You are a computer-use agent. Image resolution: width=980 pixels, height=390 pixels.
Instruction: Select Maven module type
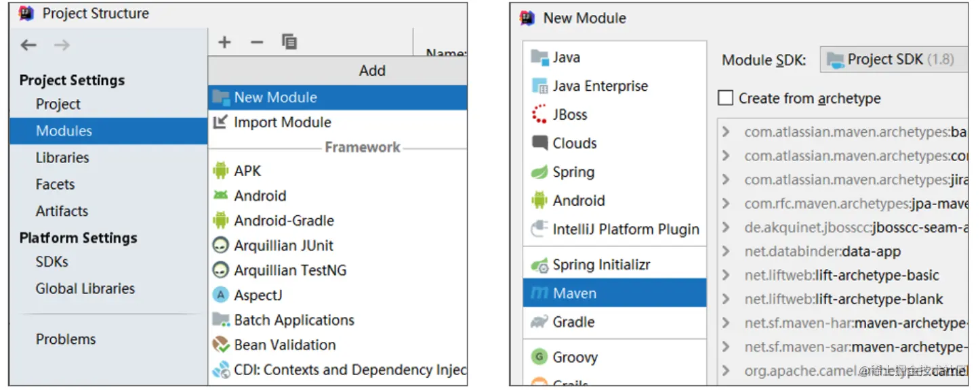coord(574,293)
